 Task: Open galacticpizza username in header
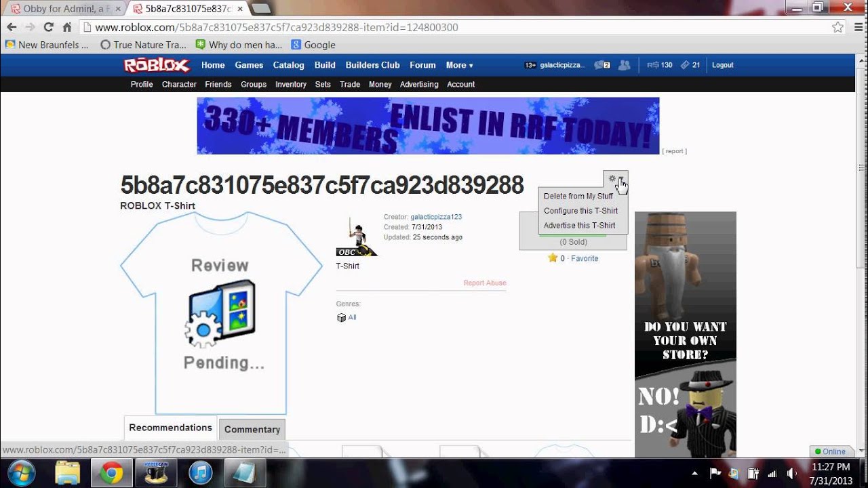[563, 65]
